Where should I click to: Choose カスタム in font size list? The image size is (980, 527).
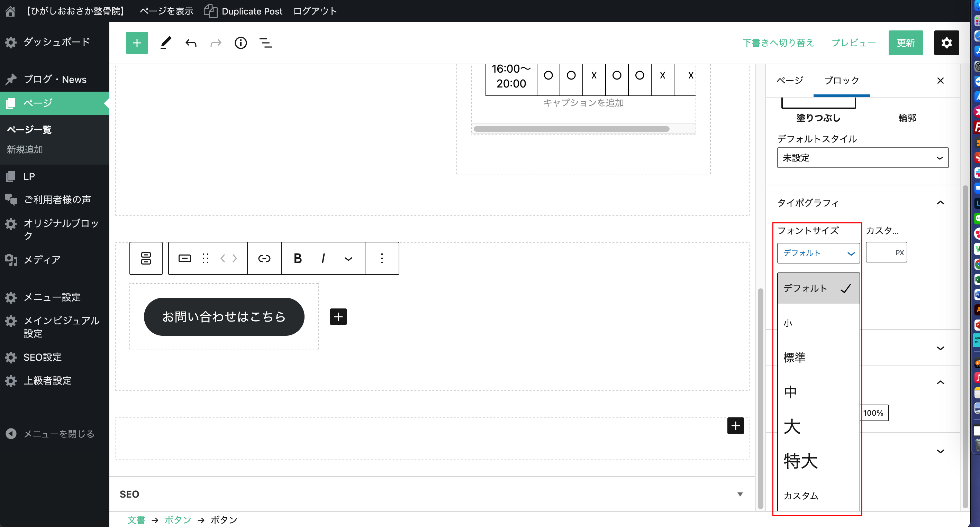pos(801,496)
